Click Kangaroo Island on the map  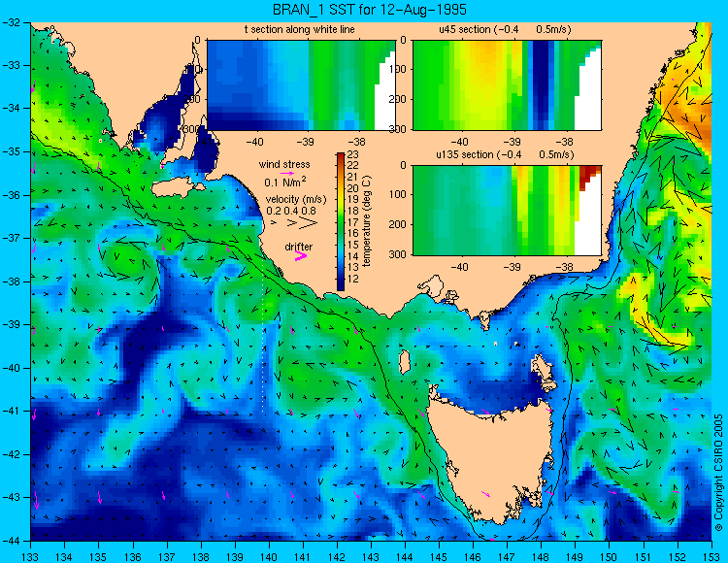pyautogui.click(x=176, y=189)
